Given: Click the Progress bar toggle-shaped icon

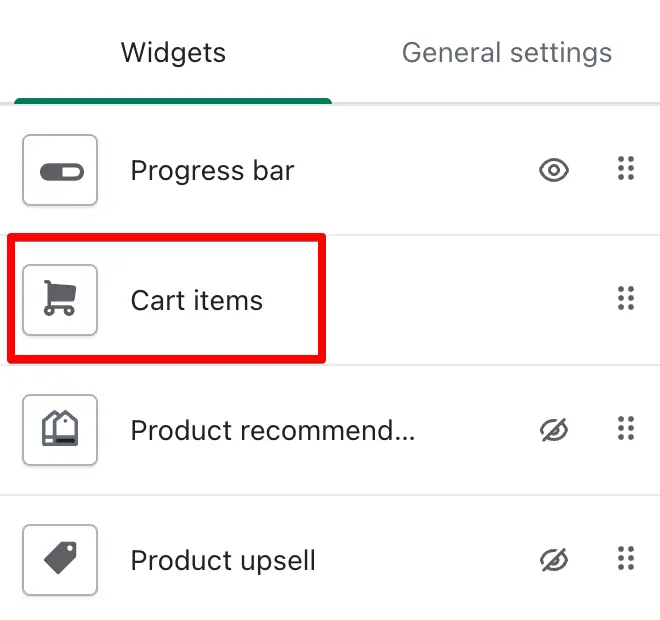Looking at the screenshot, I should (x=60, y=170).
